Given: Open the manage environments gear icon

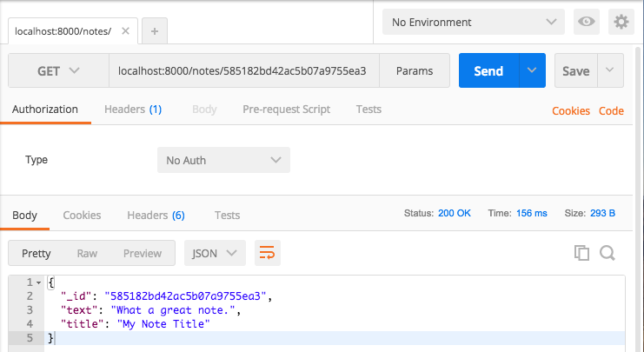Looking at the screenshot, I should coord(621,22).
